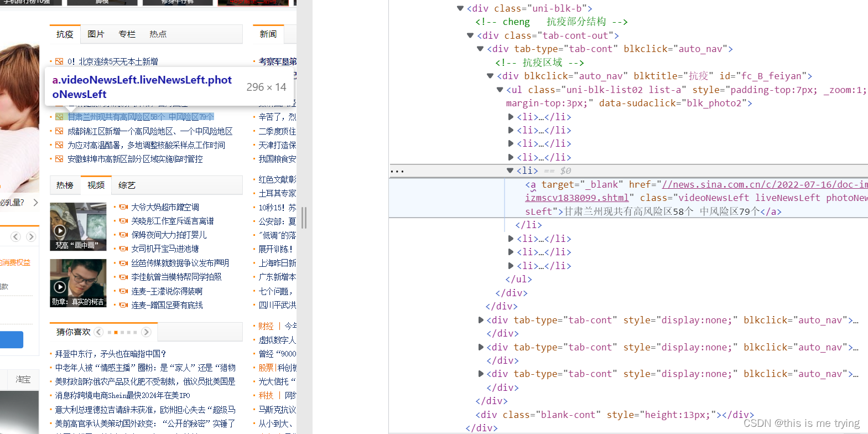Expand the first display:none tab-cont div

(481, 320)
